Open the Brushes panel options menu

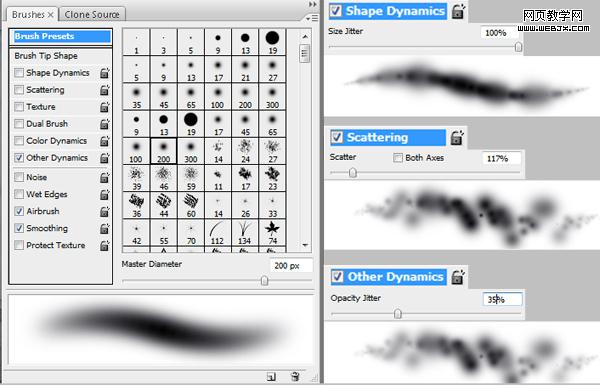pyautogui.click(x=311, y=18)
